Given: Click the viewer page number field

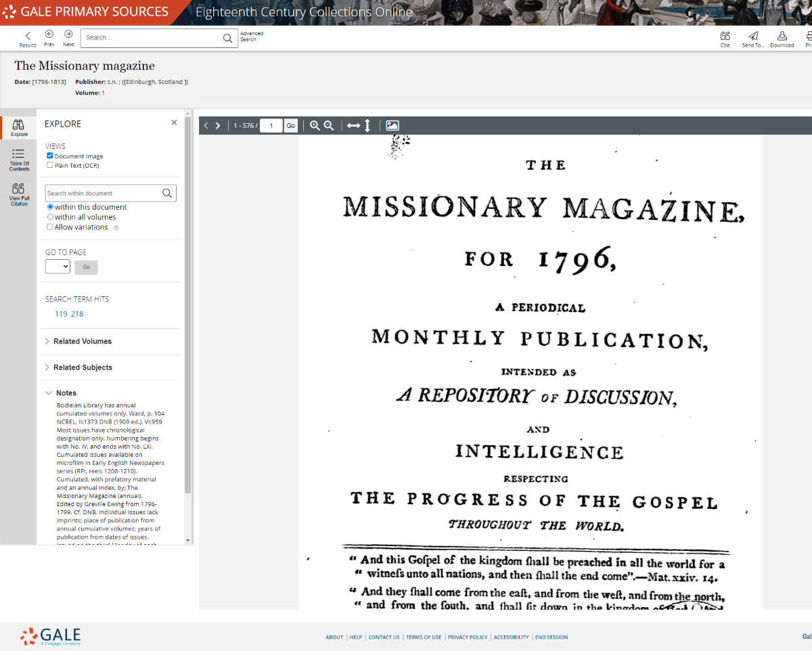Looking at the screenshot, I should point(271,126).
